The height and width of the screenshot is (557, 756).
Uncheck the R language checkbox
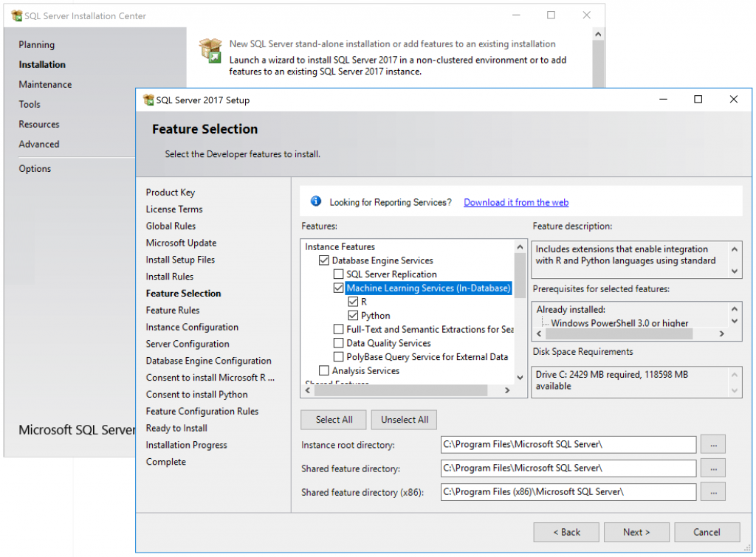point(353,302)
